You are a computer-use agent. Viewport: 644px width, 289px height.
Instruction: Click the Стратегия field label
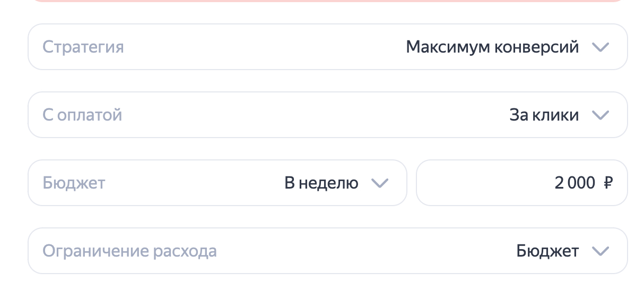click(83, 47)
